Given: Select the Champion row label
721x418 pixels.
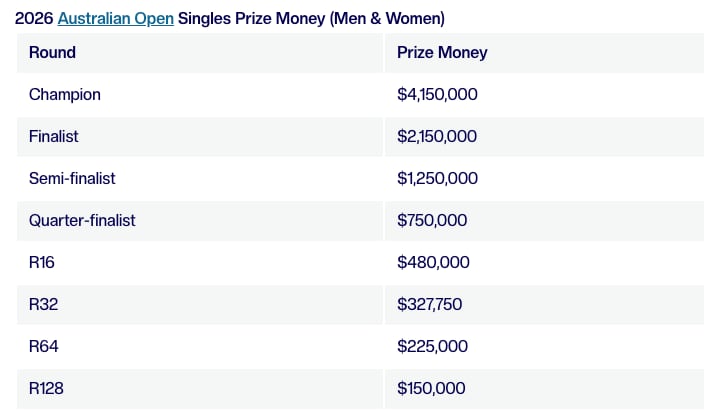Looking at the screenshot, I should 65,94.
